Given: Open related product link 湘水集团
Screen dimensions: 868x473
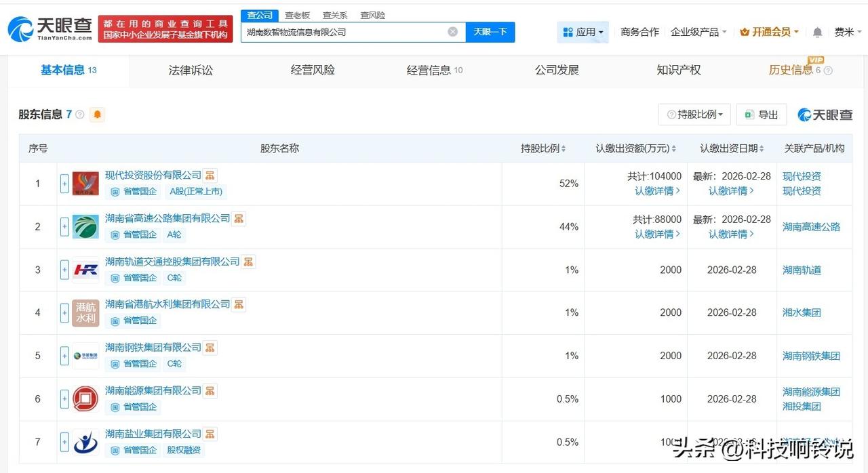Looking at the screenshot, I should [x=802, y=312].
